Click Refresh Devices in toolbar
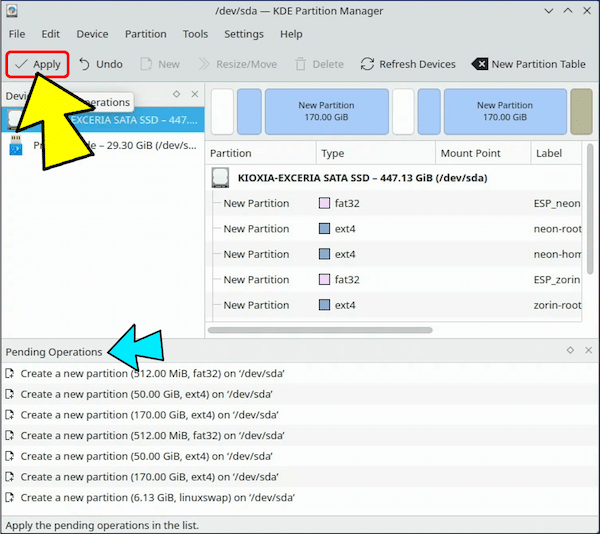Screen dimensions: 600x534 407,64
